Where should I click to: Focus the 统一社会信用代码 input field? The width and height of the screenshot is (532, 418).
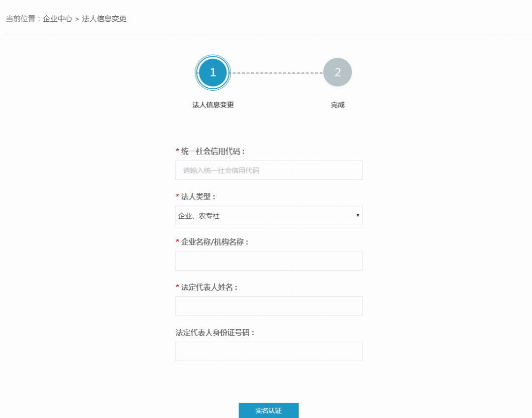[x=269, y=170]
